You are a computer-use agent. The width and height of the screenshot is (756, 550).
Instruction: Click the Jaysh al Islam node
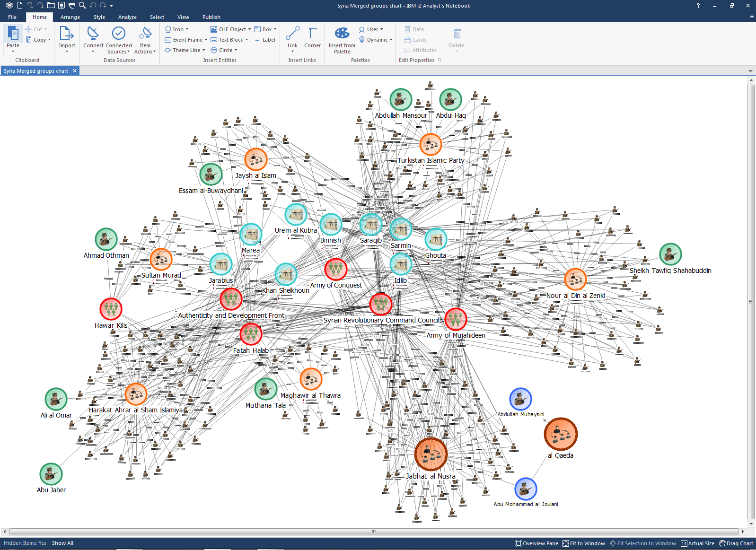256,159
